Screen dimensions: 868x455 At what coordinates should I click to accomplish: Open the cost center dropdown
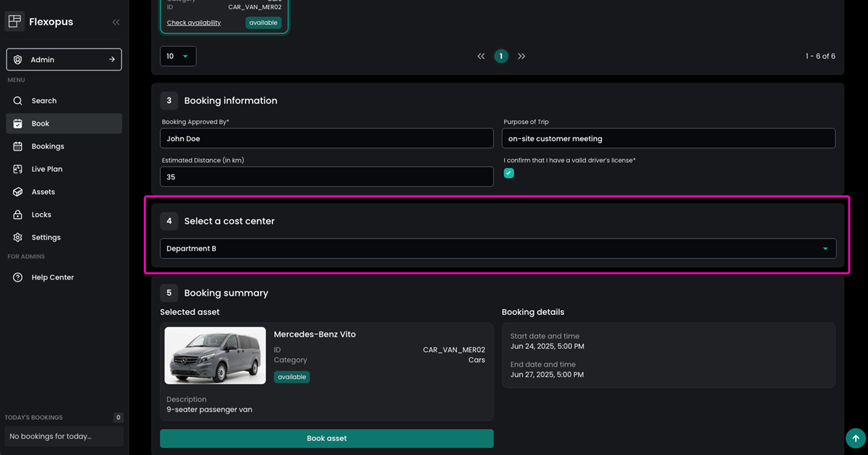[497, 249]
